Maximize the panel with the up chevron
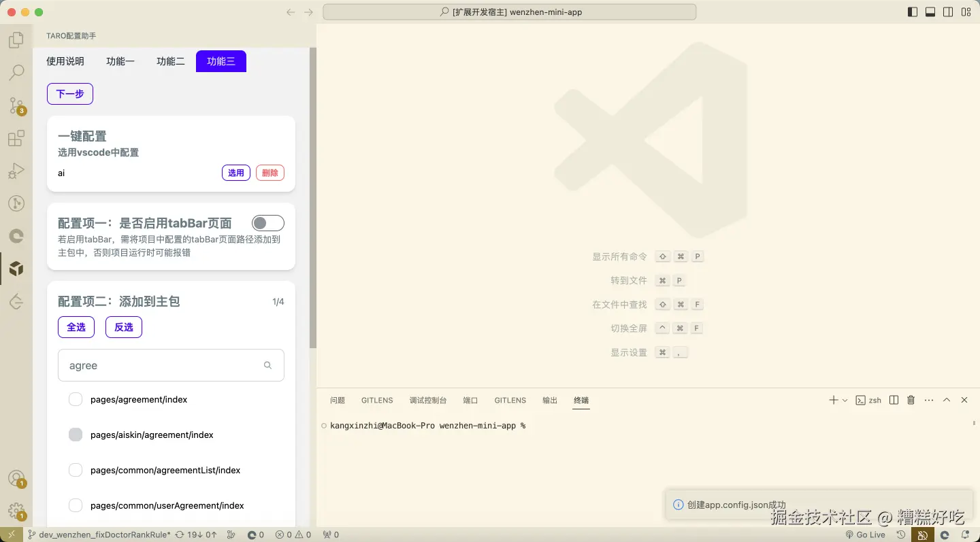 pyautogui.click(x=947, y=400)
